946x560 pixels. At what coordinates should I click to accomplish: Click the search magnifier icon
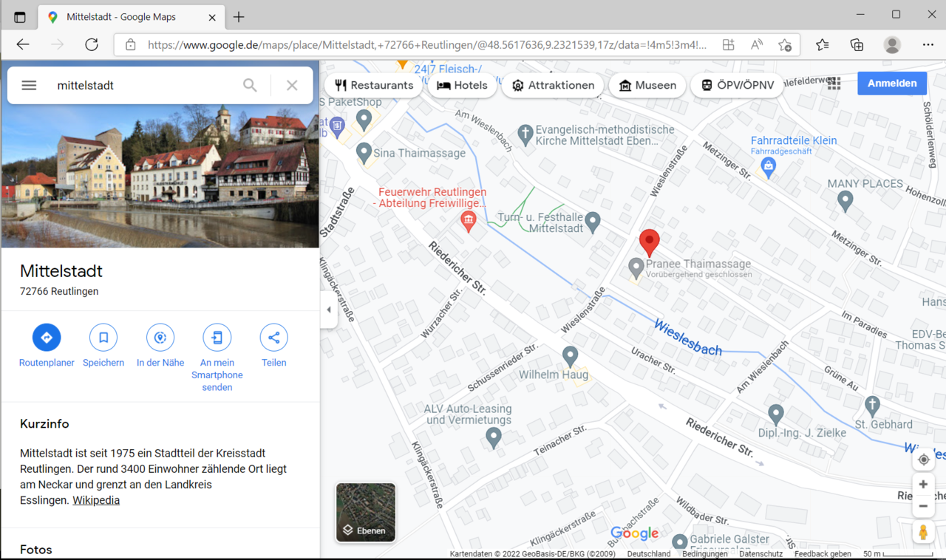(x=250, y=86)
